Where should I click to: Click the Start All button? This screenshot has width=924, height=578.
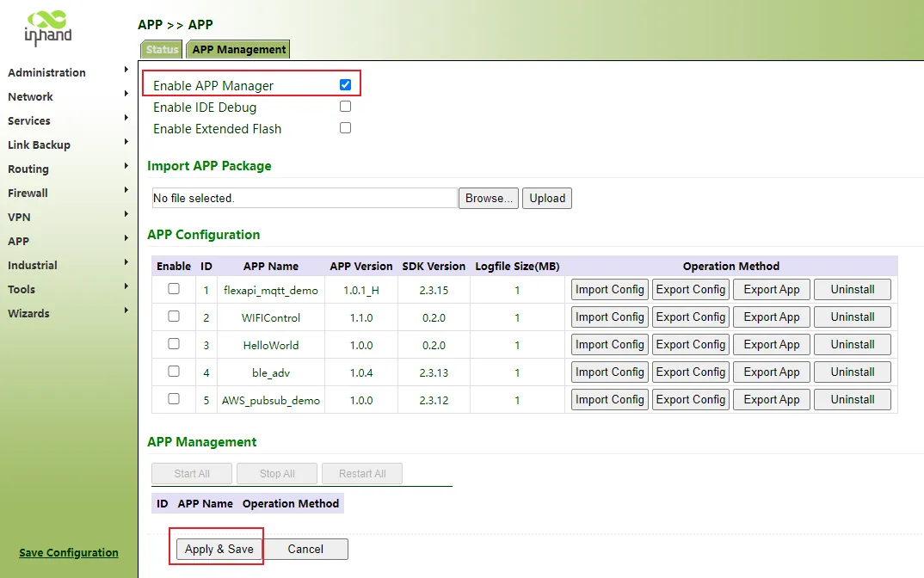(x=192, y=474)
